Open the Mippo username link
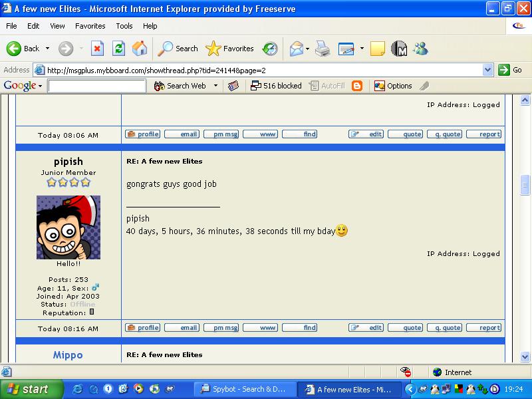The width and height of the screenshot is (532, 399). coord(68,355)
